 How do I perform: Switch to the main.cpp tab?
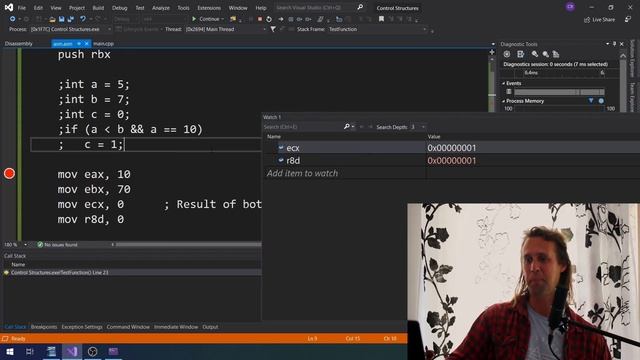click(104, 44)
